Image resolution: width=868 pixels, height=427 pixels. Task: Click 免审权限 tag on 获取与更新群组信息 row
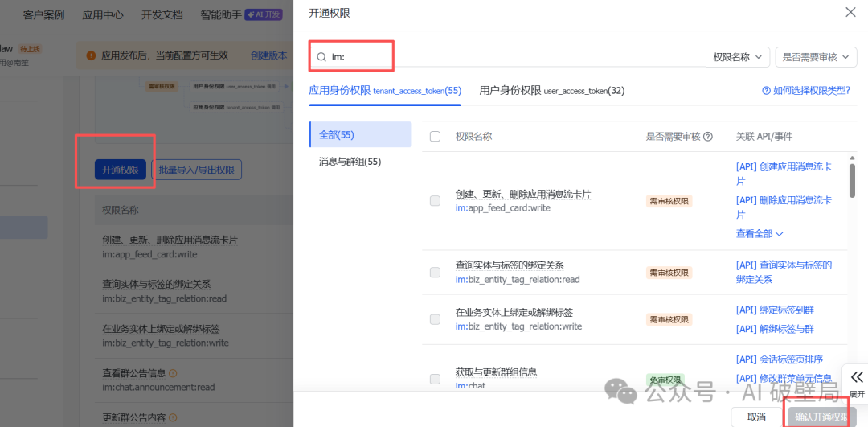665,380
